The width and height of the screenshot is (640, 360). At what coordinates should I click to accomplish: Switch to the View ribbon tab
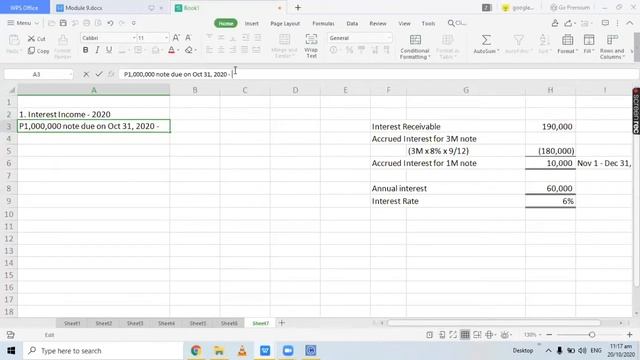click(404, 24)
